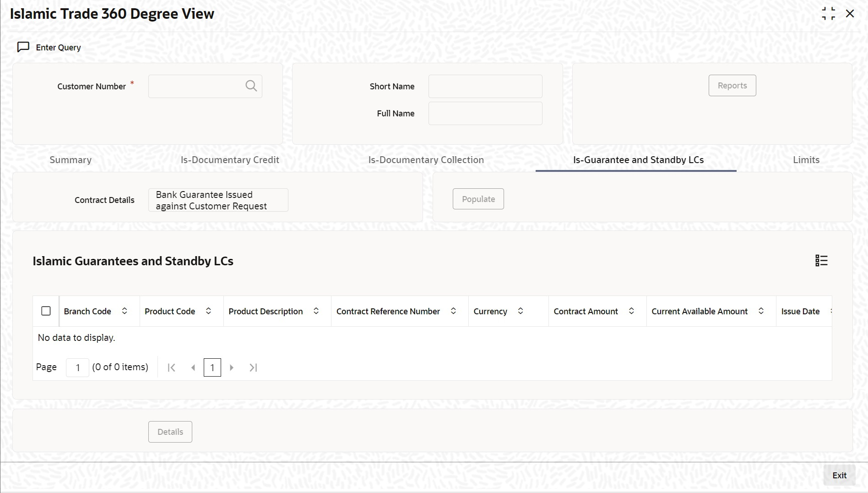Open the Limits tab

coord(806,160)
